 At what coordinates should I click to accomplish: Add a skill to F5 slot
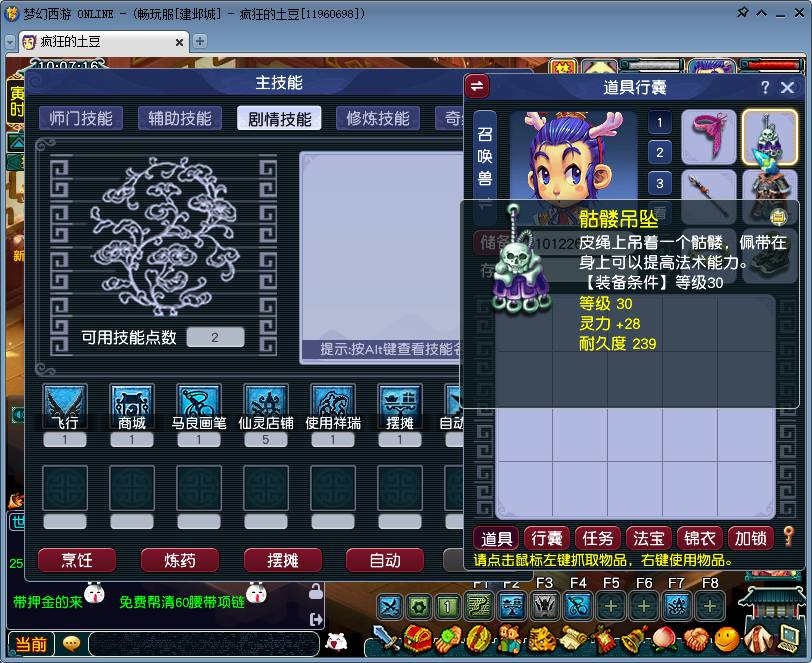[x=611, y=606]
